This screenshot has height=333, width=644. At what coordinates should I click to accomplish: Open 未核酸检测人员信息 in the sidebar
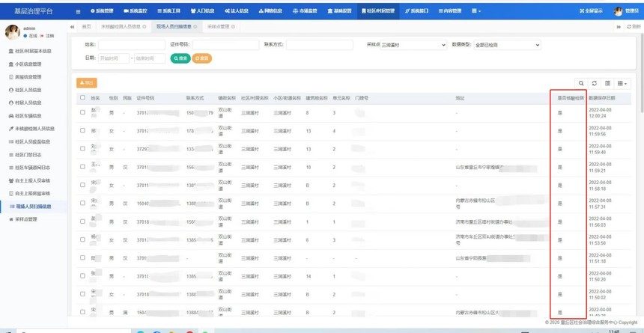(x=33, y=129)
